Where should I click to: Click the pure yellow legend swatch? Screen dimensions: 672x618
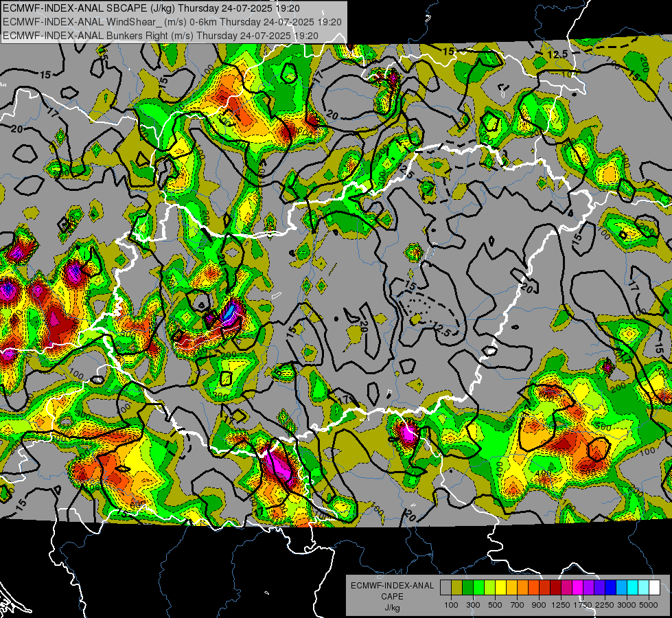pos(500,588)
